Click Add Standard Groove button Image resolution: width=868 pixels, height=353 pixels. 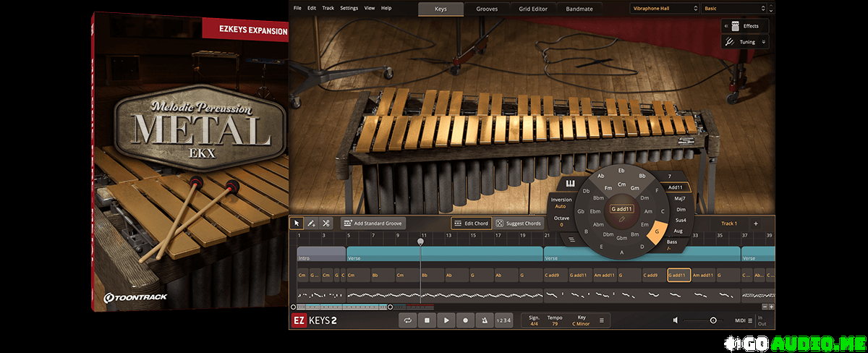pyautogui.click(x=373, y=224)
